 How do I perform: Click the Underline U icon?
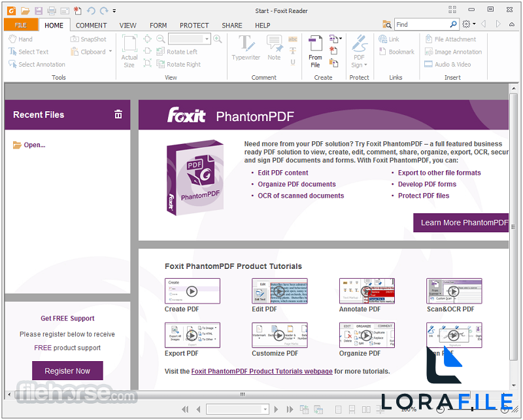point(292,62)
